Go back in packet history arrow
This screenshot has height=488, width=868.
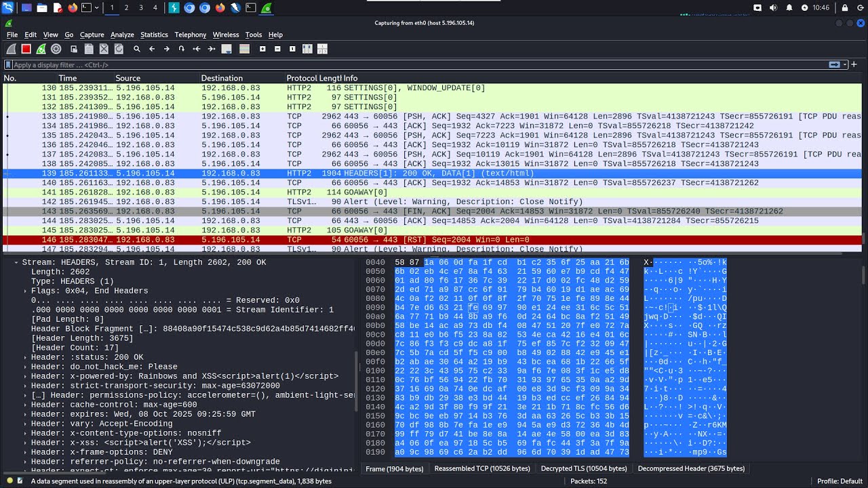[x=152, y=49]
